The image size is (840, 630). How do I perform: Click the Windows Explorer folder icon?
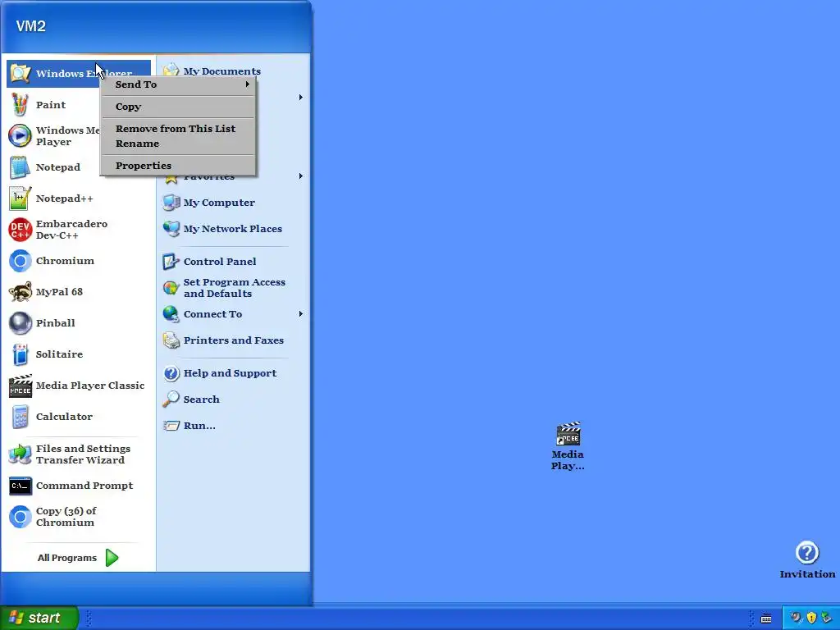click(x=20, y=73)
